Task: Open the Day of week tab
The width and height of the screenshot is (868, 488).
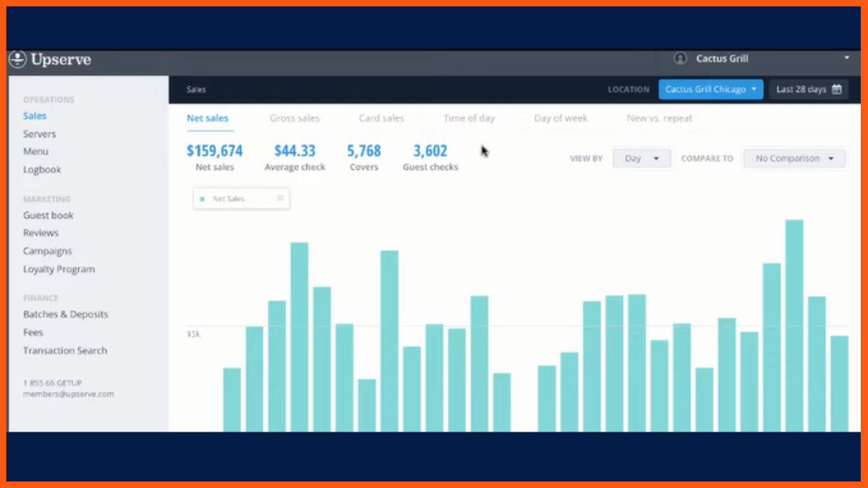Action: point(561,119)
